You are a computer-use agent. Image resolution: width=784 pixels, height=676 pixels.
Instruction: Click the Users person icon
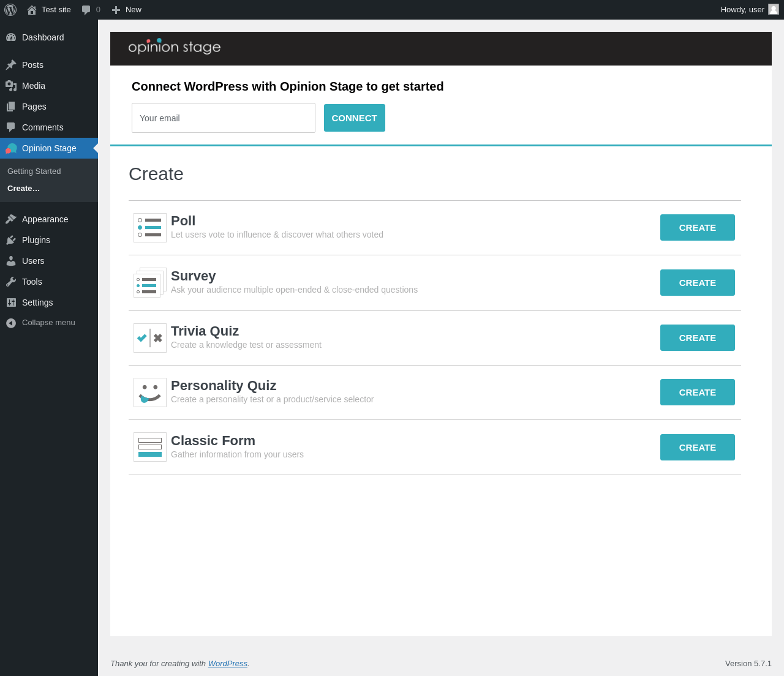11,261
